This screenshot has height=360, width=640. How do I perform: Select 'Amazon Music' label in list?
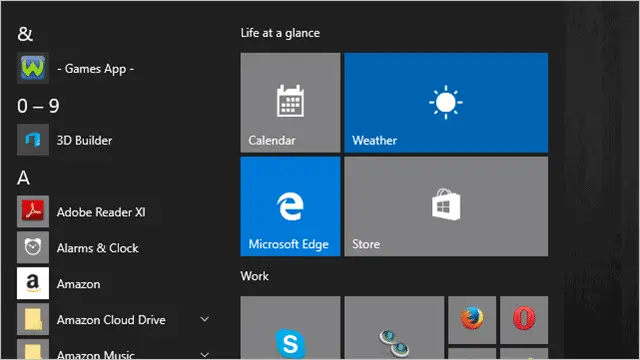(x=96, y=355)
